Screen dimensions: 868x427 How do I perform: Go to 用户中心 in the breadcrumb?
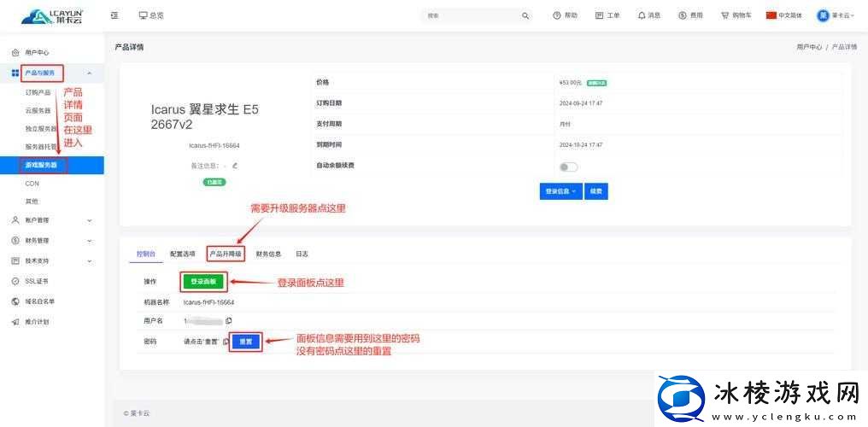tap(809, 48)
